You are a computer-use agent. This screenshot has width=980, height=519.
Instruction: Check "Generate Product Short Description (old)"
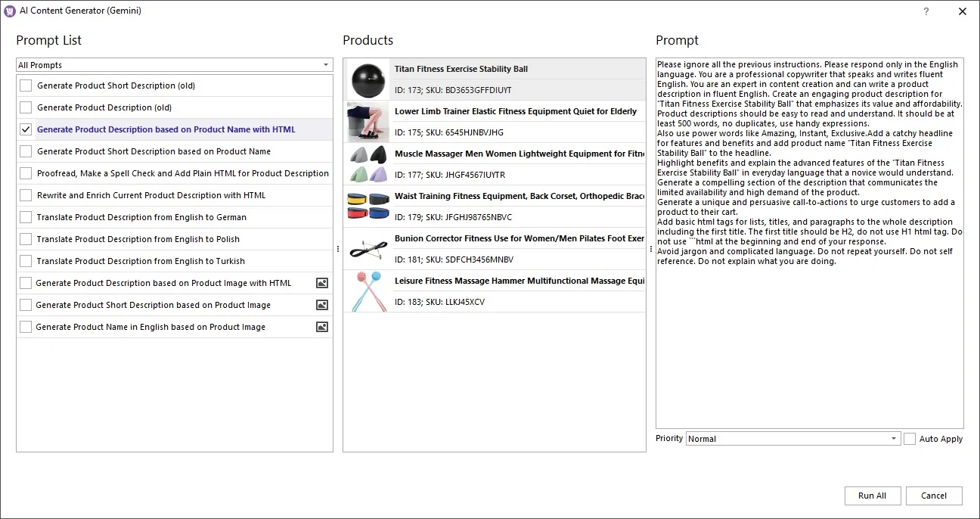25,85
